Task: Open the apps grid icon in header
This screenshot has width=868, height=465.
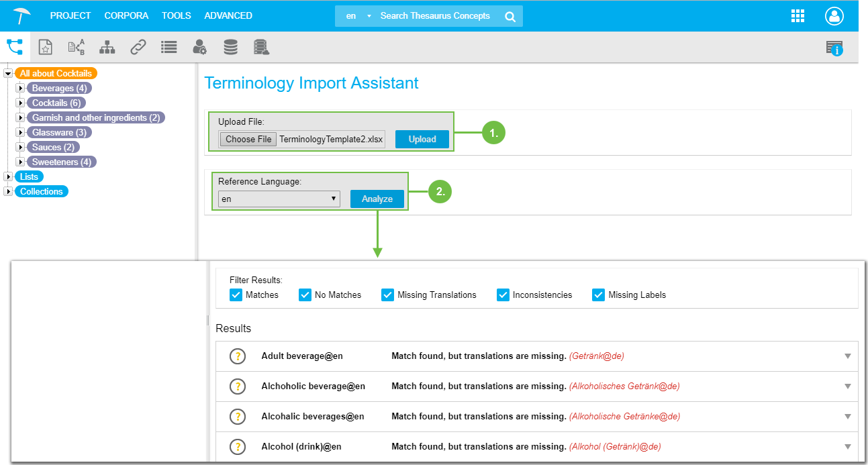Action: click(798, 16)
